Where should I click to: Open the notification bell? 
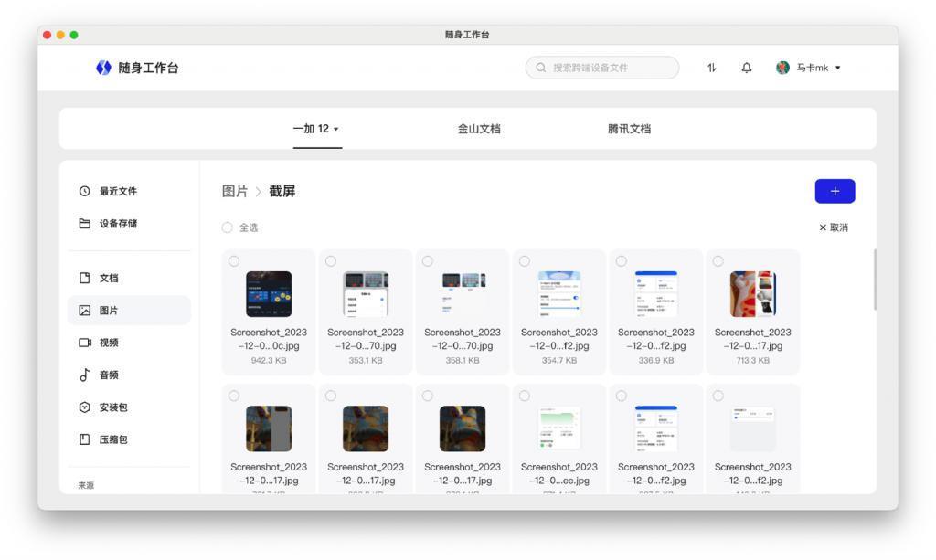[x=747, y=67]
